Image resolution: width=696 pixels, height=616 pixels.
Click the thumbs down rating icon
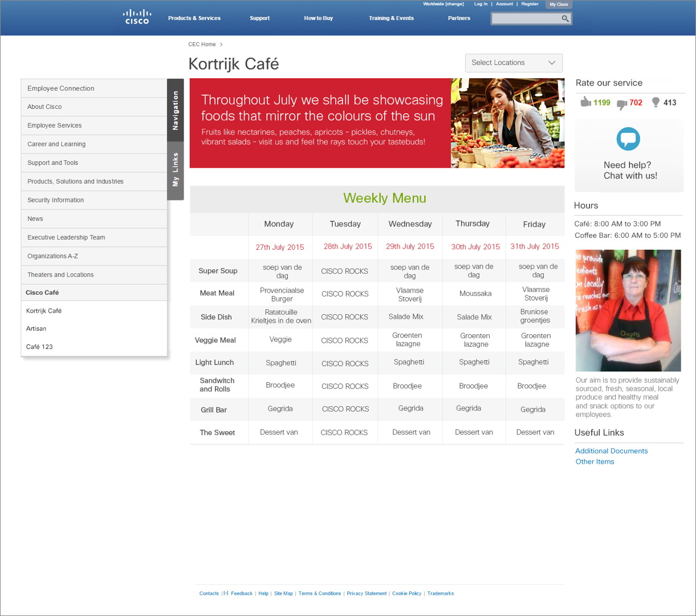coord(622,104)
